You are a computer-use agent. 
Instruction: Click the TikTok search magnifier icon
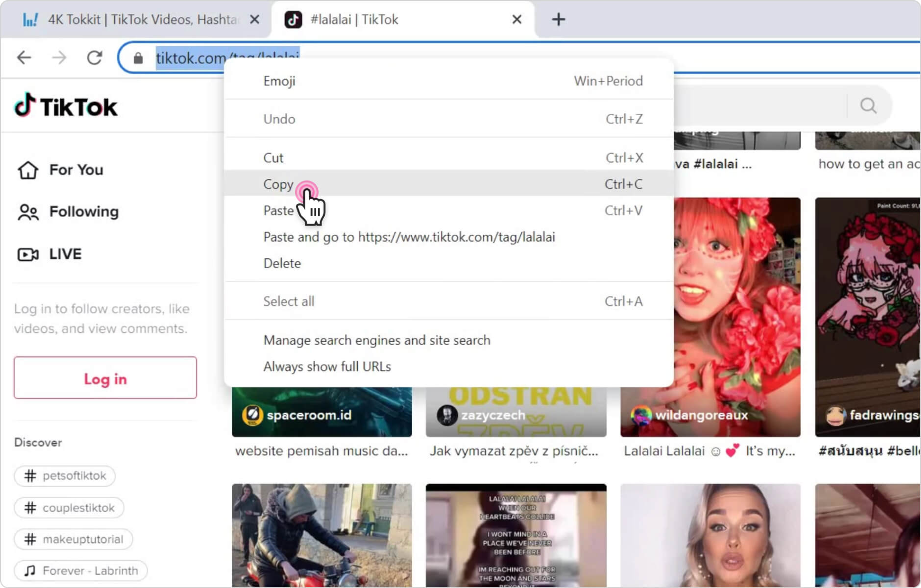click(x=868, y=105)
